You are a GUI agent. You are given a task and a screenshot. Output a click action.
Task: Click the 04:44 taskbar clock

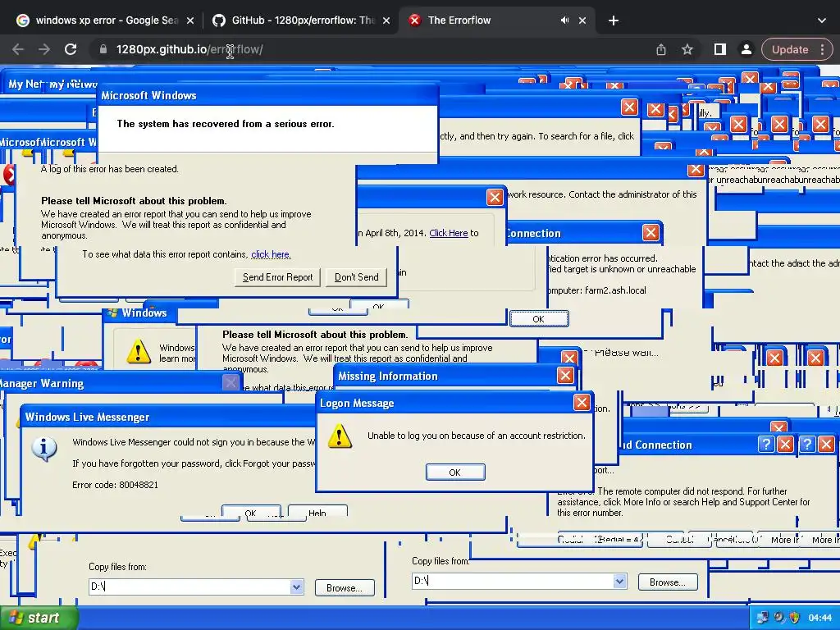pos(819,619)
